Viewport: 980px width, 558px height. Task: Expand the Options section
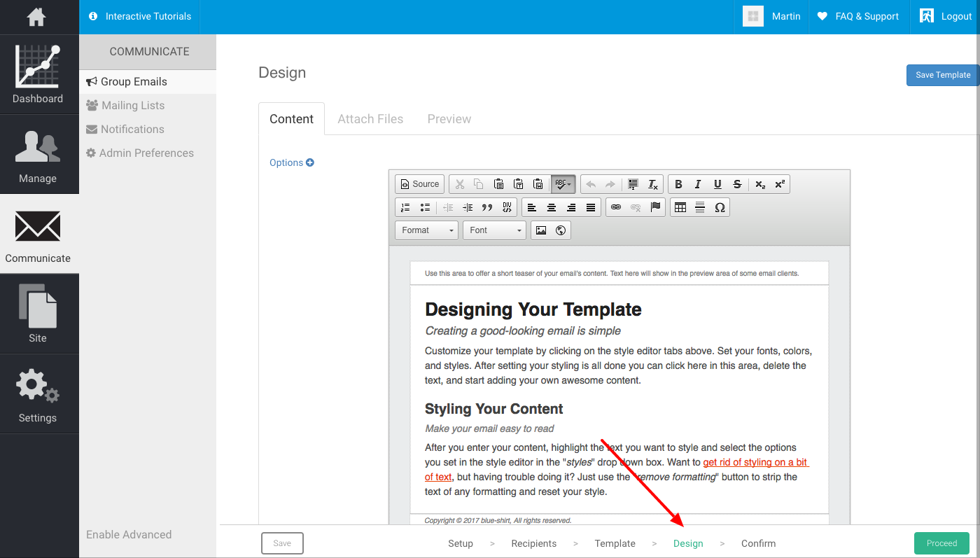click(x=291, y=162)
